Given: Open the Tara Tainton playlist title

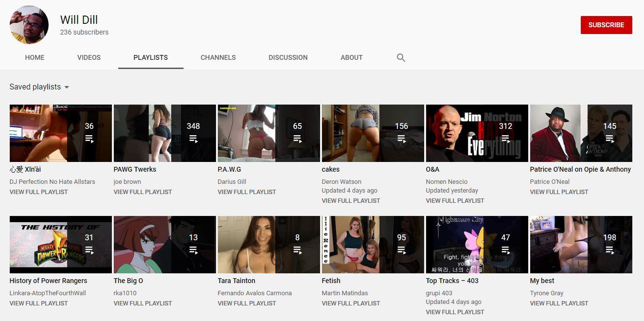Looking at the screenshot, I should 236,281.
